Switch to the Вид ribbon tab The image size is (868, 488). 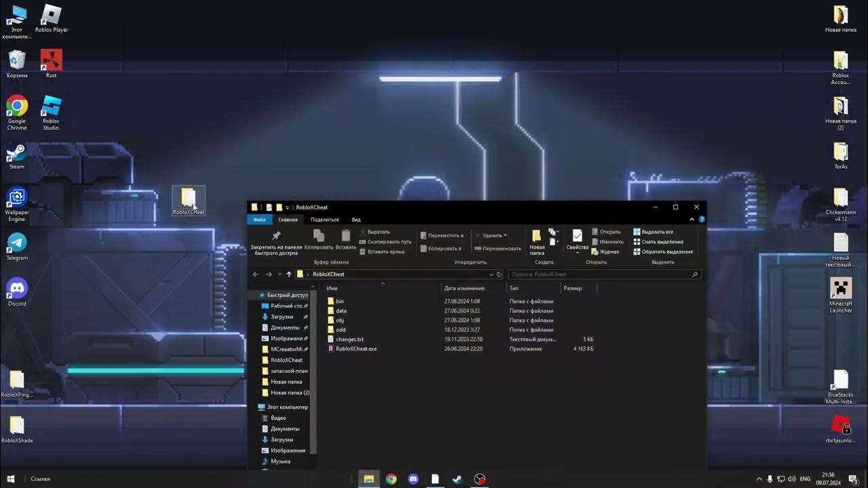[x=356, y=220]
